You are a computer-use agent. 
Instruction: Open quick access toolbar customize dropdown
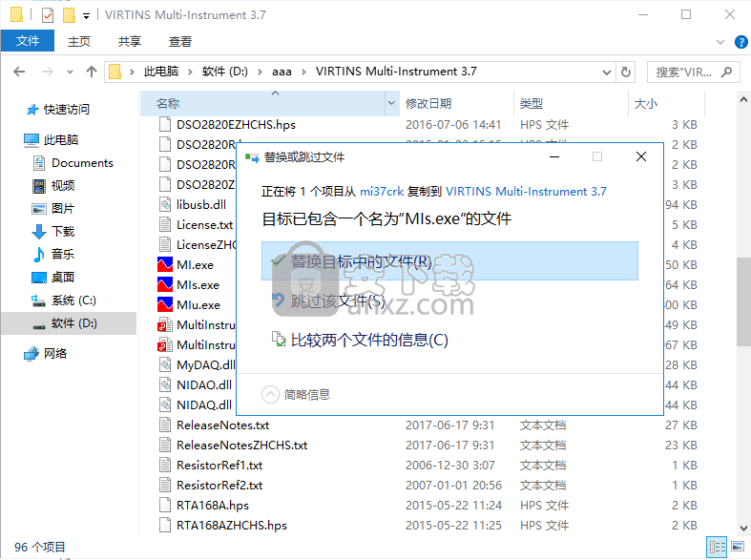pyautogui.click(x=86, y=16)
